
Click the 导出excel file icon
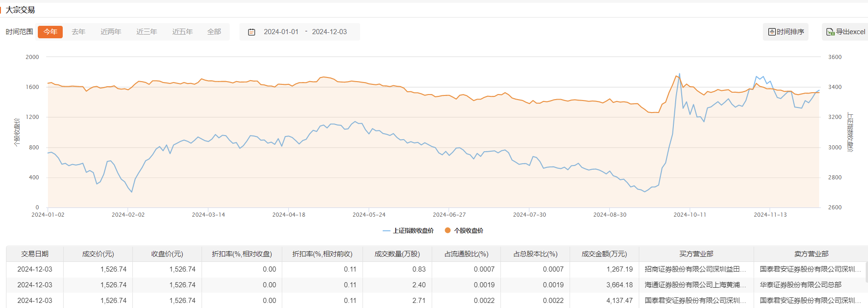point(830,32)
